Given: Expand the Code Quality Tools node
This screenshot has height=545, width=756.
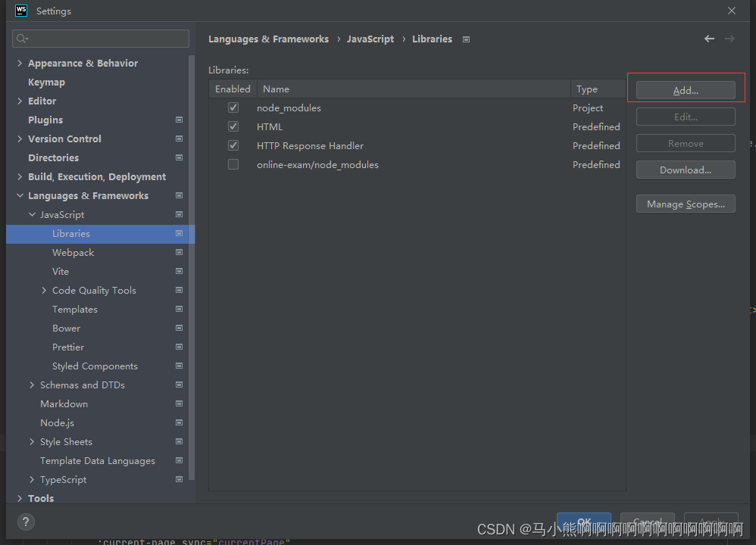Looking at the screenshot, I should 43,290.
